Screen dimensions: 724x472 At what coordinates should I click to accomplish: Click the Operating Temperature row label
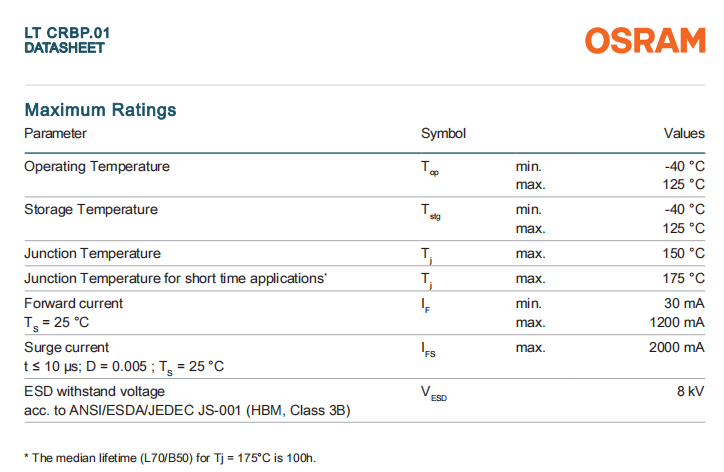(97, 166)
